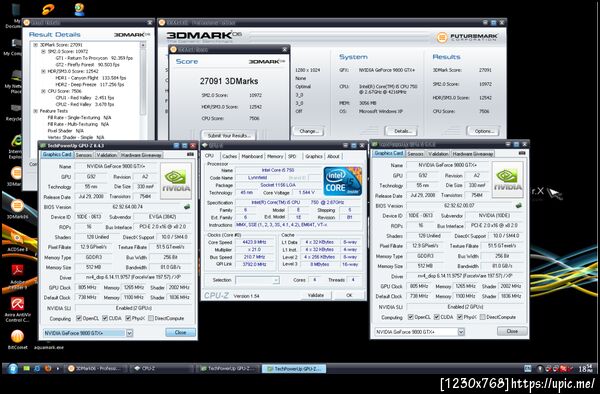Click the BIOS save chip icon beside 62.92.64.00.74
Viewport: 600px width, 394px height.
[187, 207]
